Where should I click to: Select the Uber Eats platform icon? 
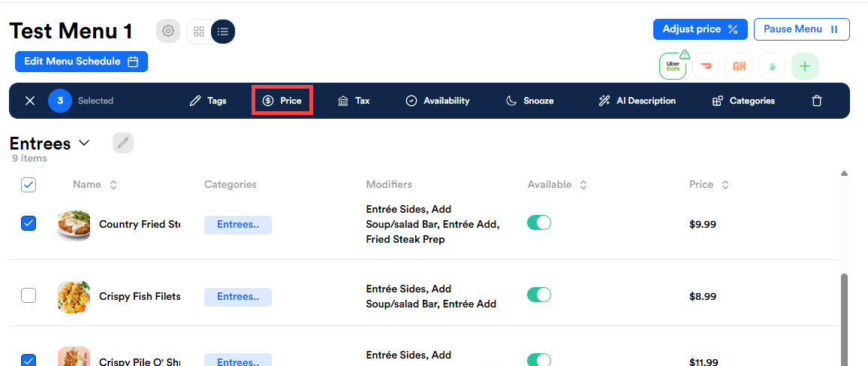click(672, 66)
